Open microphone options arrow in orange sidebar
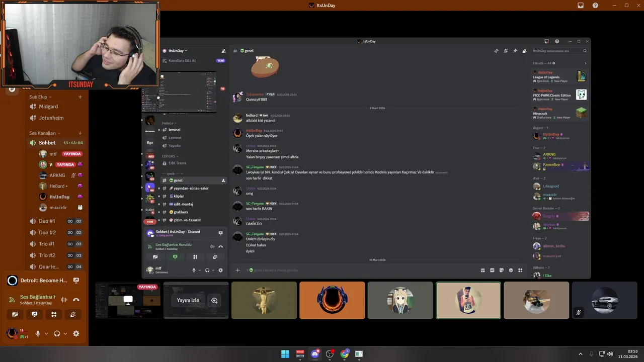644x362 pixels. [46, 333]
